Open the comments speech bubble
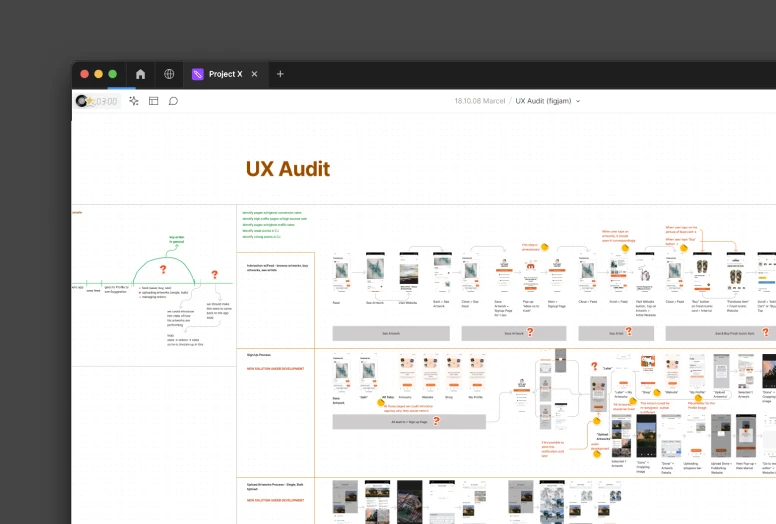This screenshot has width=776, height=524. (x=173, y=101)
